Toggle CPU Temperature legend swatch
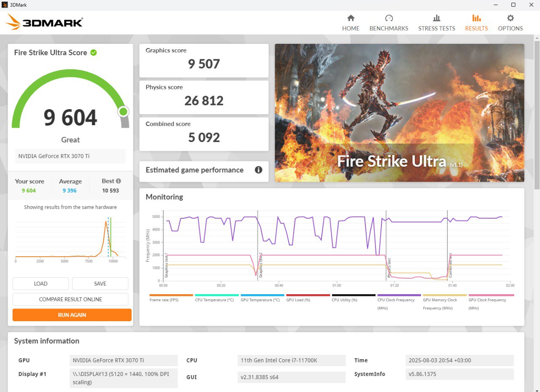 click(x=217, y=295)
